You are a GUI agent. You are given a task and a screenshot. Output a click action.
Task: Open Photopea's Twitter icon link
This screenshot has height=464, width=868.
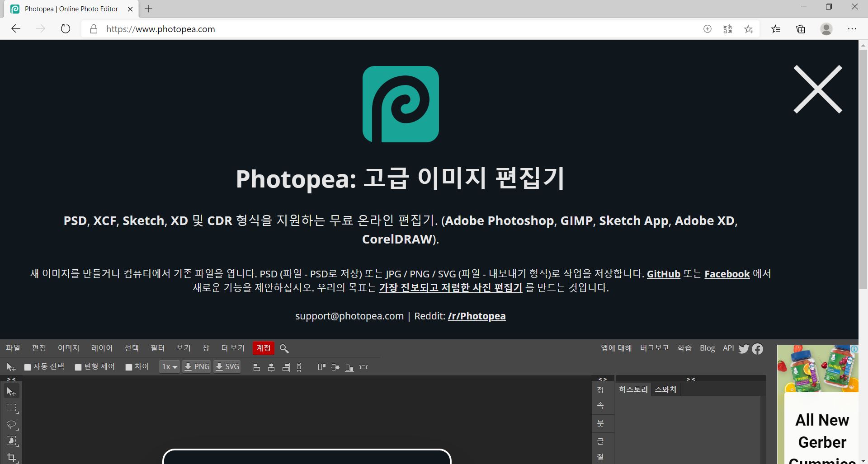point(744,349)
